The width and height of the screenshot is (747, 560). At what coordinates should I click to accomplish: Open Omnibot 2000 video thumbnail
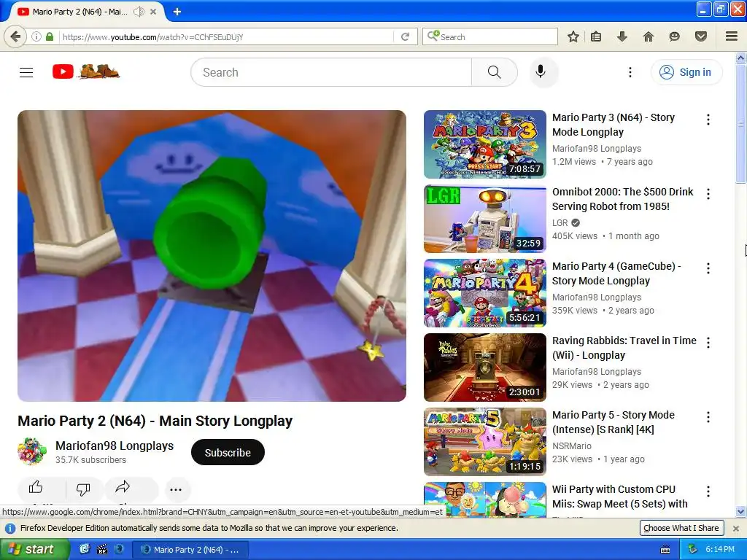(x=485, y=219)
